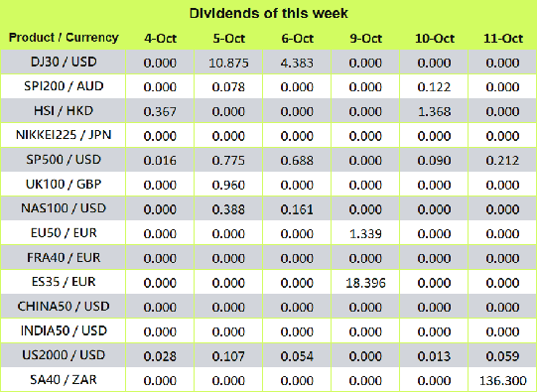Click the NIKKEI225 / JPN product cell
This screenshot has width=537, height=392.
tap(64, 135)
